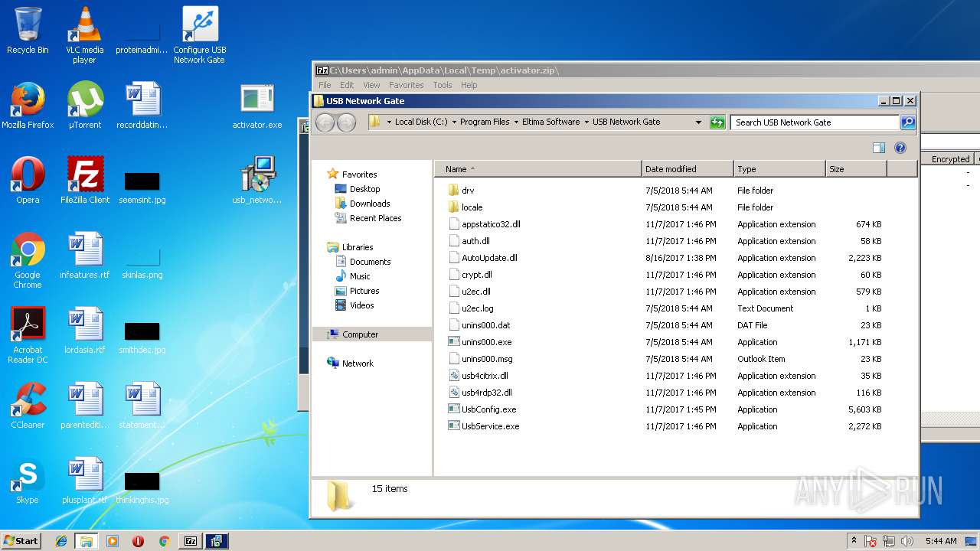Select infeatures.rtf document icon

(x=85, y=256)
